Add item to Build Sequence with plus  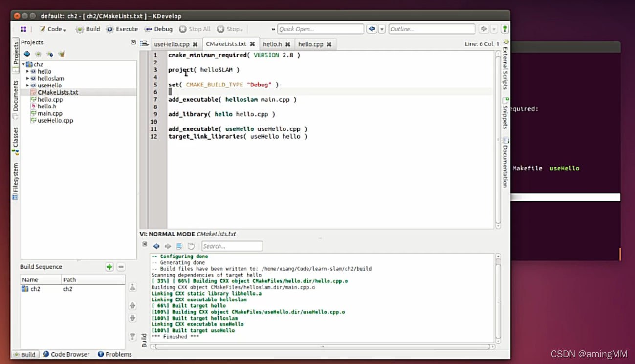pos(109,267)
